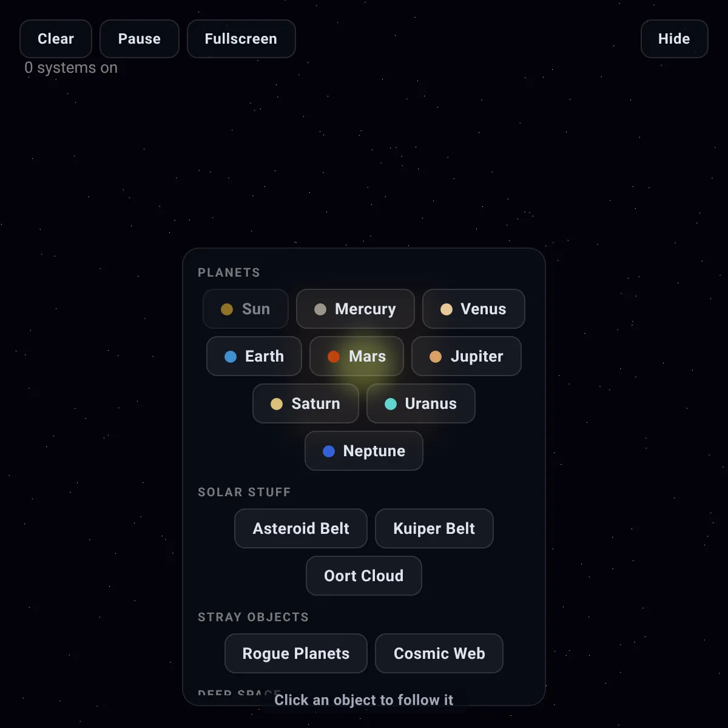Click the blue Earth dot icon
The image size is (728, 728).
coord(231,357)
